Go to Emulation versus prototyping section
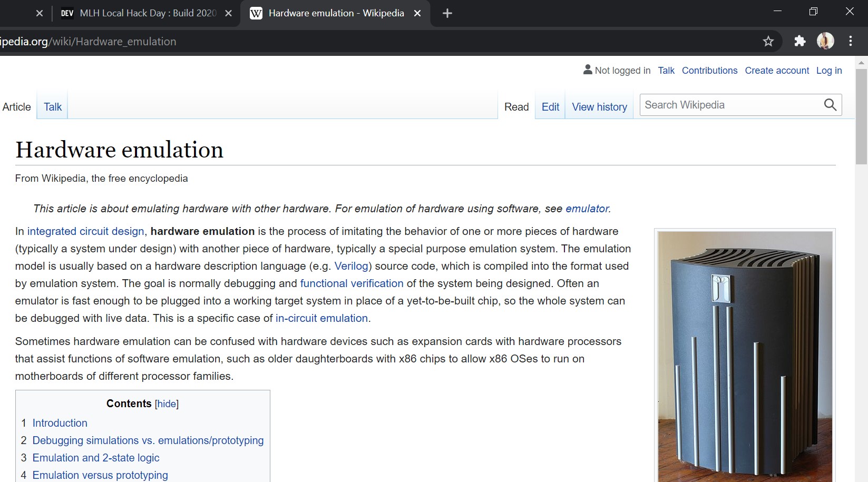Screen dimensions: 868x482 click(100, 475)
